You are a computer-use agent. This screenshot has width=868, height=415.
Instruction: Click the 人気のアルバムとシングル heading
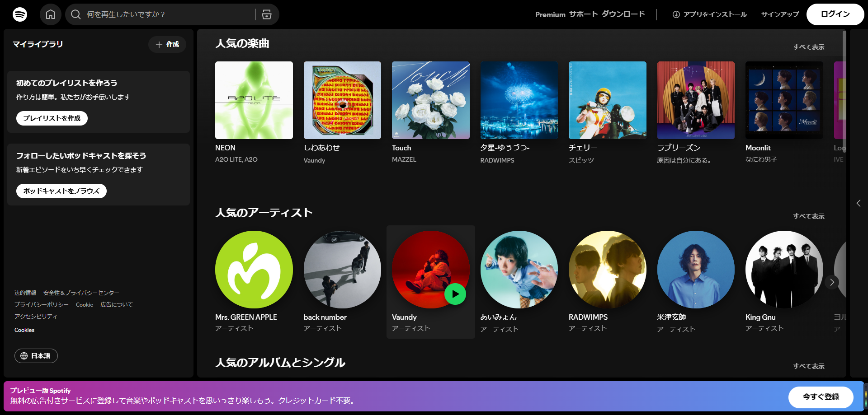pos(280,363)
